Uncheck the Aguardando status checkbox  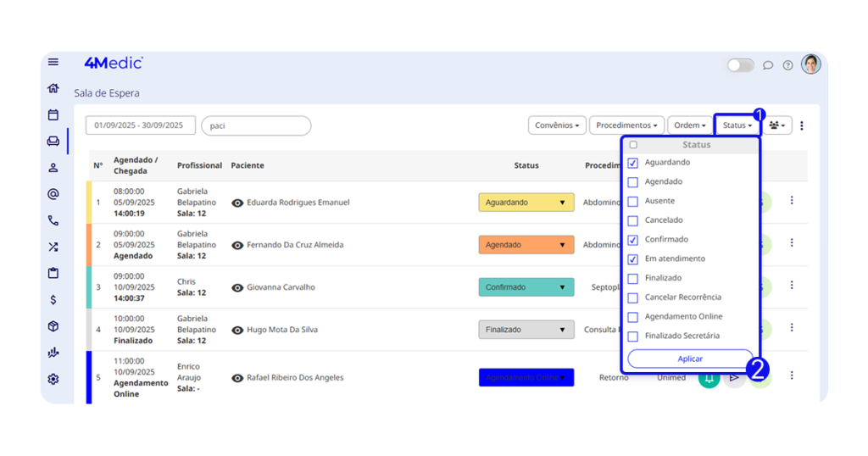point(632,163)
